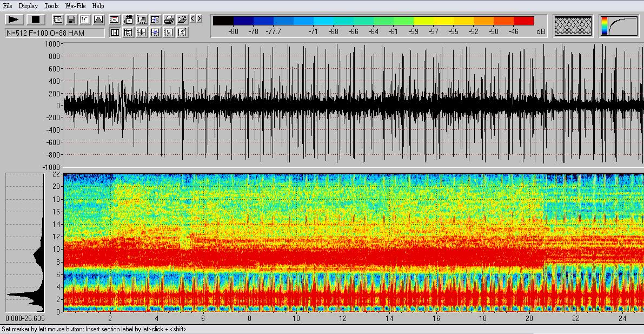Start playback with the Play button
The width and height of the screenshot is (644, 334).
tap(14, 19)
